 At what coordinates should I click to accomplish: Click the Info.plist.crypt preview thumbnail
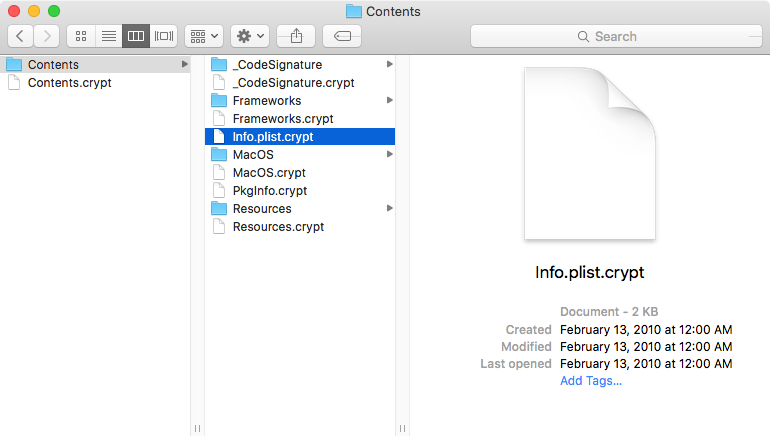590,154
